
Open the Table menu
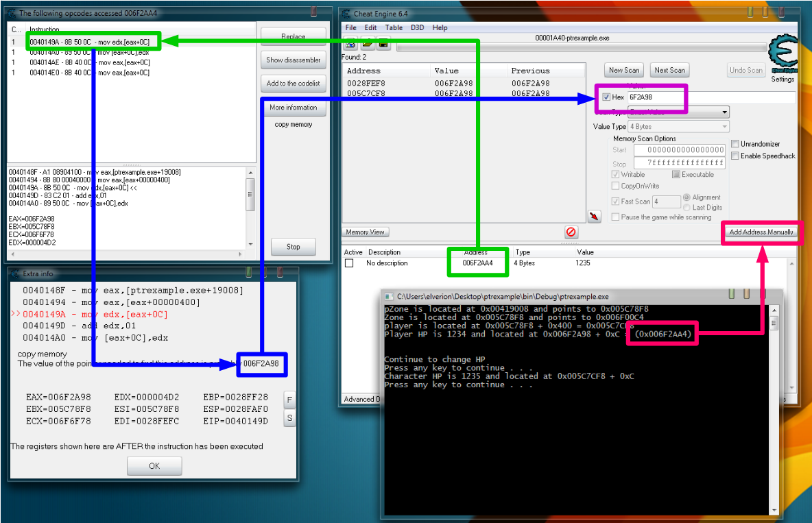pyautogui.click(x=394, y=28)
